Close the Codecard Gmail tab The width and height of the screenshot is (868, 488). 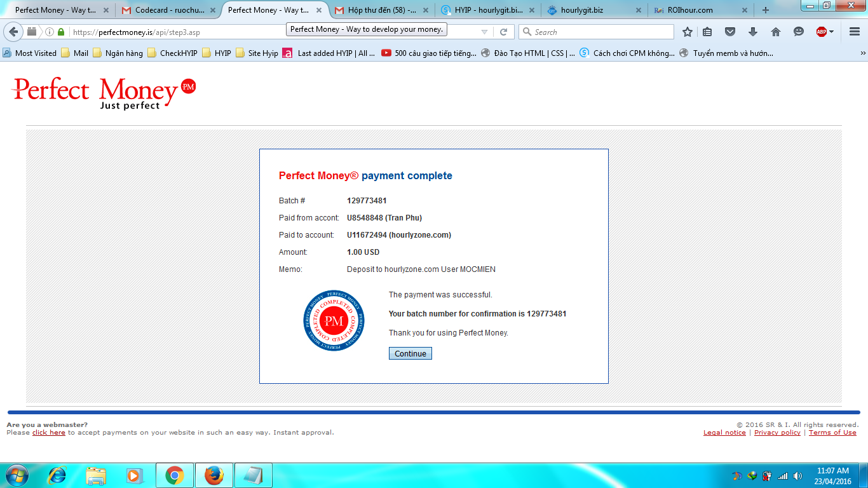point(213,10)
